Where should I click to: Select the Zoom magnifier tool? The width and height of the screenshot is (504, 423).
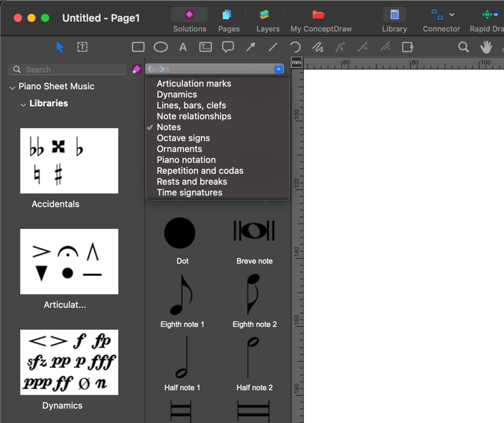[463, 47]
